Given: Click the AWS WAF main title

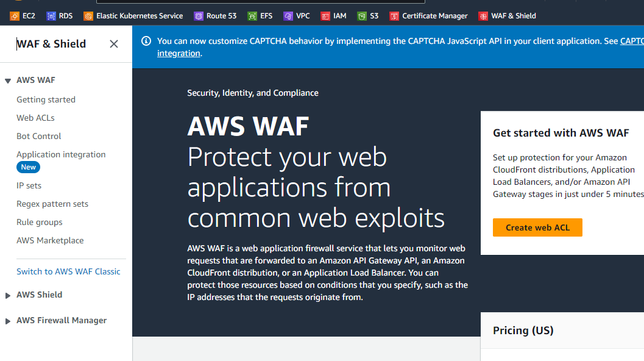Looking at the screenshot, I should (x=248, y=126).
